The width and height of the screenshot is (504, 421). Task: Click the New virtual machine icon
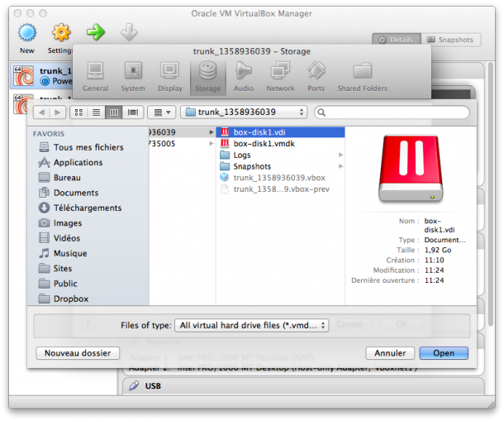point(27,32)
